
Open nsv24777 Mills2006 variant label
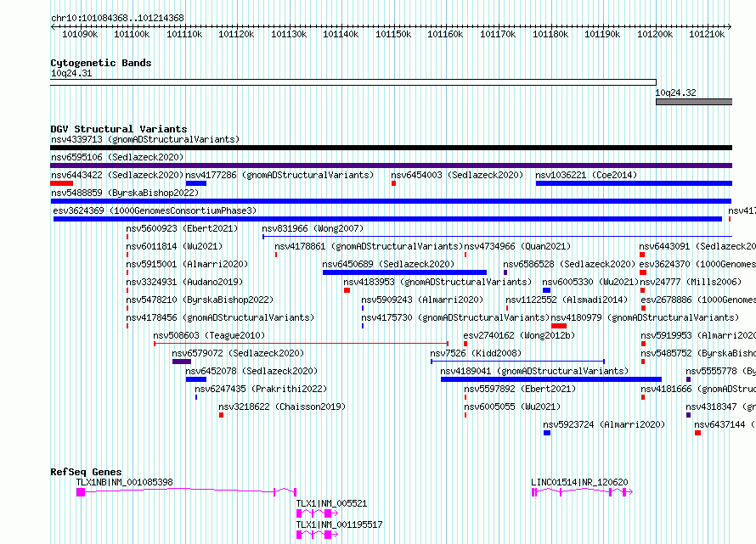[691, 283]
